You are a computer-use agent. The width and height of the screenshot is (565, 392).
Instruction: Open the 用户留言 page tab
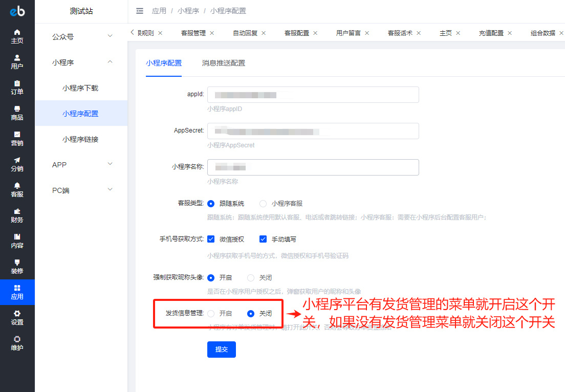(x=348, y=33)
